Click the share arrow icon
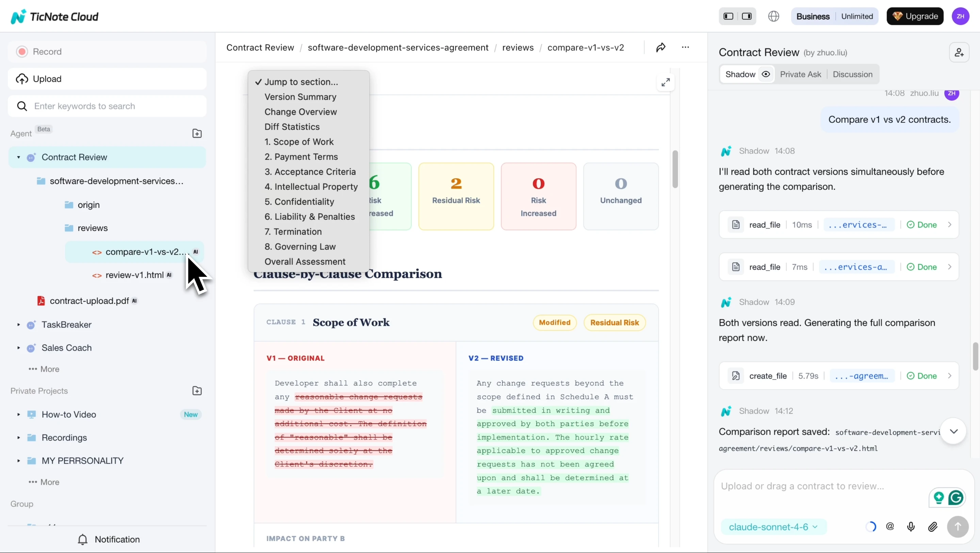980x553 pixels. tap(661, 48)
